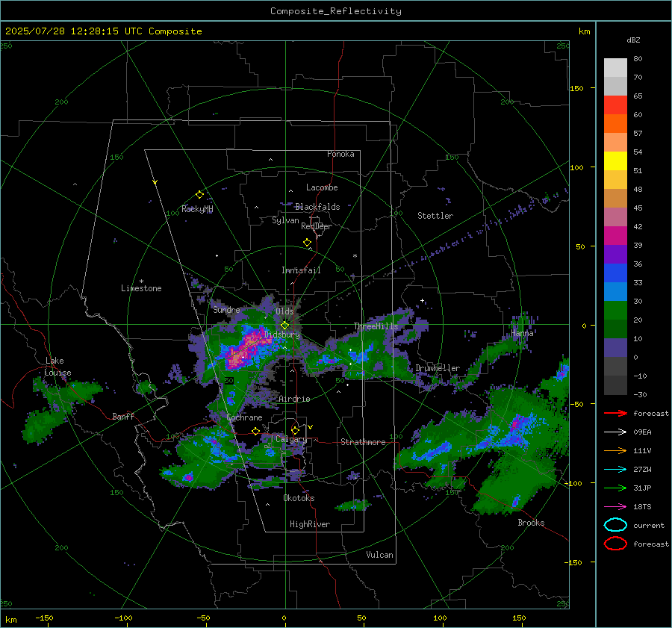Viewport: 672px width, 628px height.
Task: Click the Airdrie city label
Action: 294,399
